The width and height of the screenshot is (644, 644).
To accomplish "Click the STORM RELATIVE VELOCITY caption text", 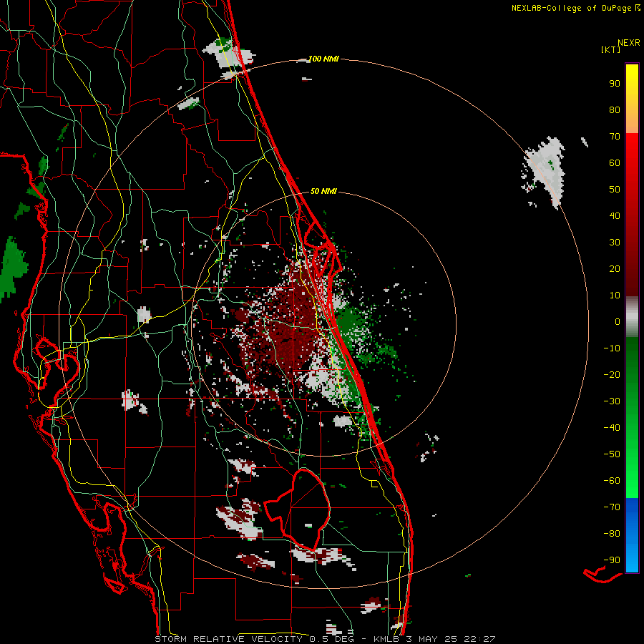I will point(228,639).
